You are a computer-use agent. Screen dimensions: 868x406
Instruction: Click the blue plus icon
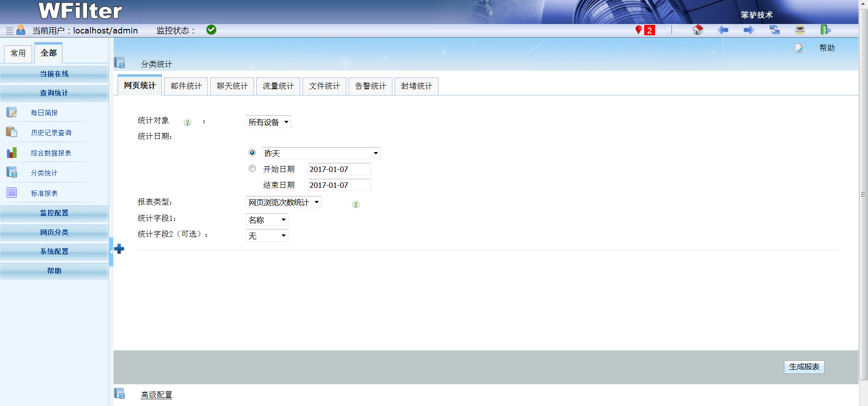[x=119, y=249]
